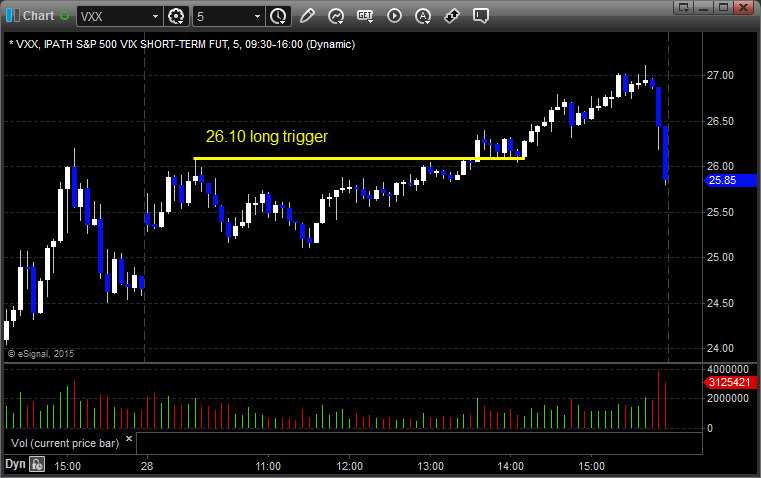Open the chart comment bubble icon

pos(480,16)
